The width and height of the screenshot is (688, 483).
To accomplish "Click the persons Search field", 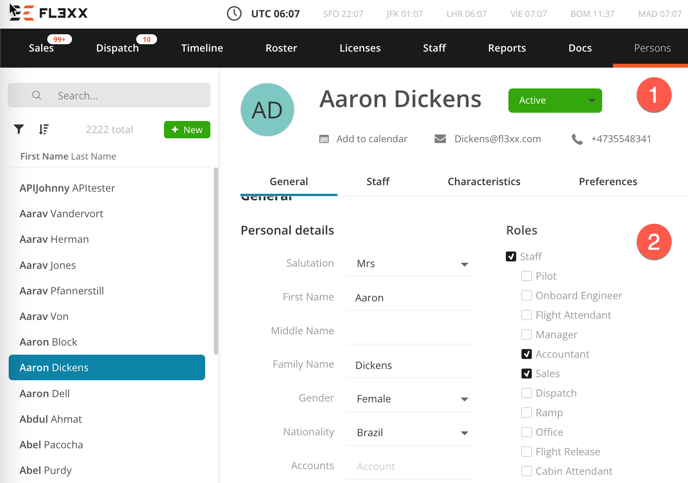I will point(109,95).
